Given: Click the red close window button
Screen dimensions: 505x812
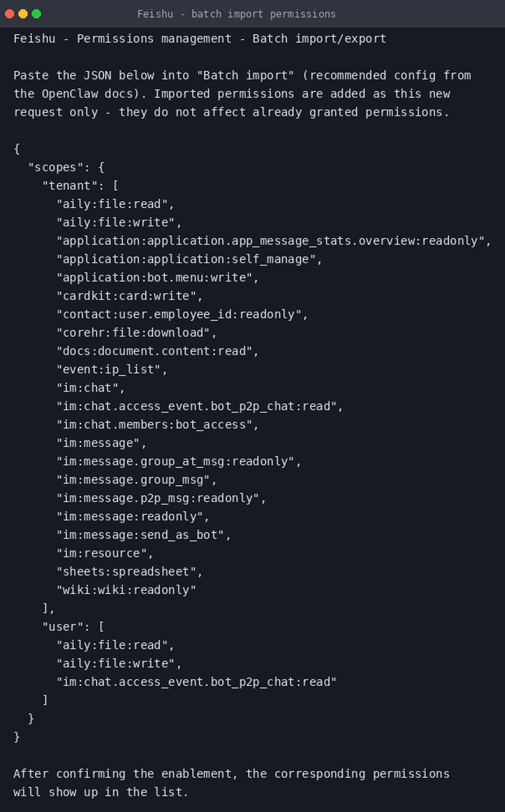Looking at the screenshot, I should tap(10, 14).
